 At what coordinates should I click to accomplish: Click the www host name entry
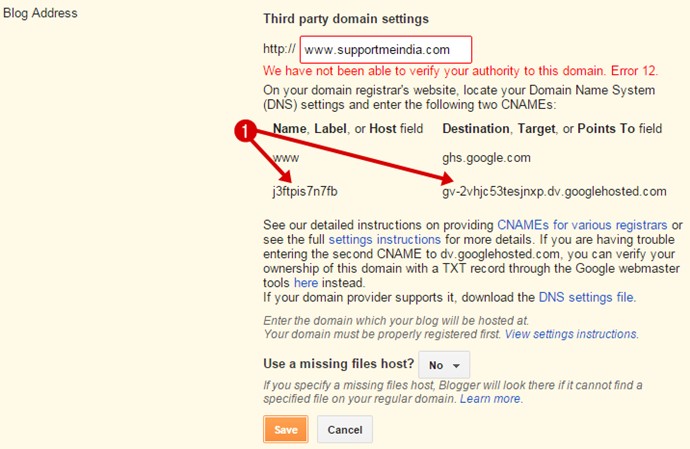point(286,158)
